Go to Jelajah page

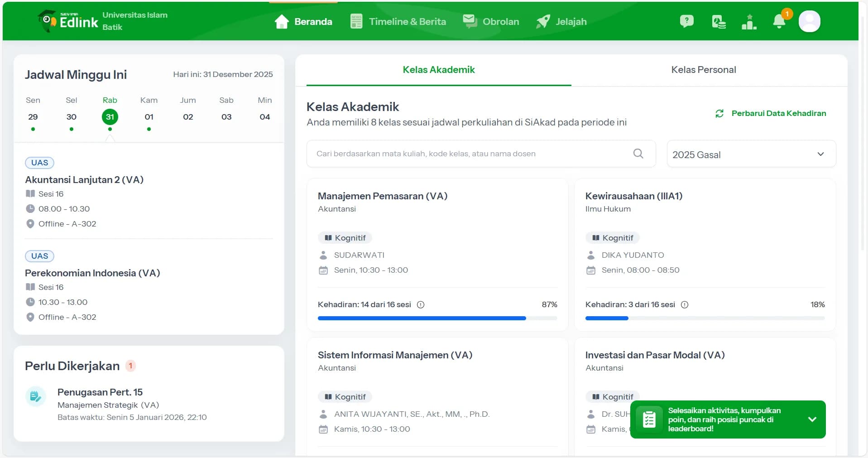pos(561,21)
